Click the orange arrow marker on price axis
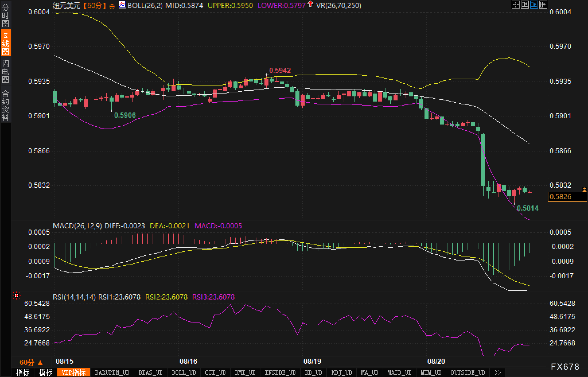This screenshot has height=377, width=588. point(584,189)
